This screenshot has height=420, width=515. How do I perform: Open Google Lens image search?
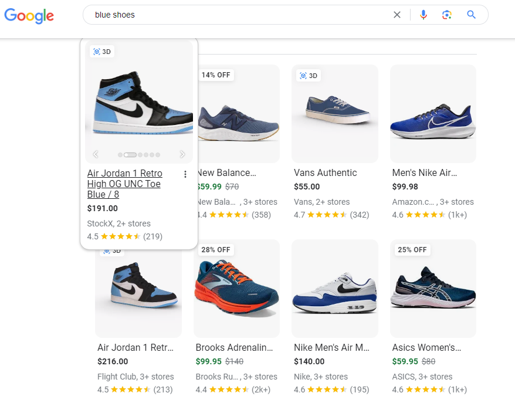click(447, 15)
